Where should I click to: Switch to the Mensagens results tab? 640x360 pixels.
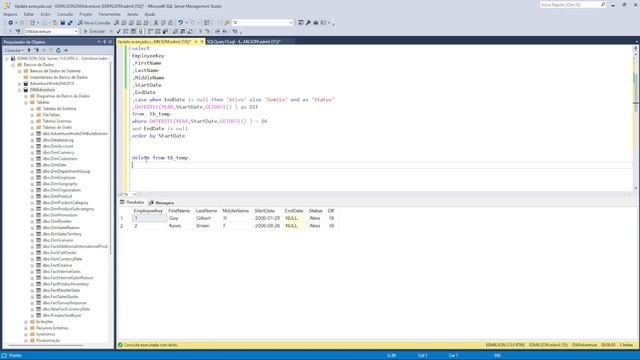click(x=162, y=202)
